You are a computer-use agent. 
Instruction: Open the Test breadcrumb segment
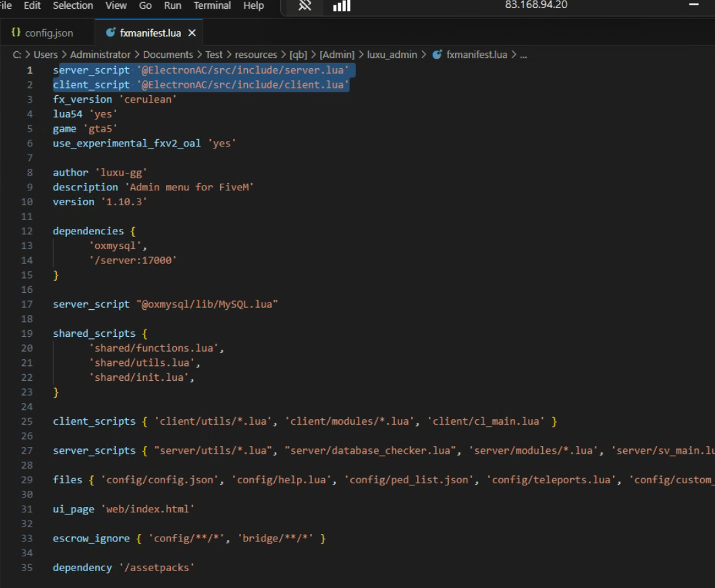pyautogui.click(x=214, y=55)
